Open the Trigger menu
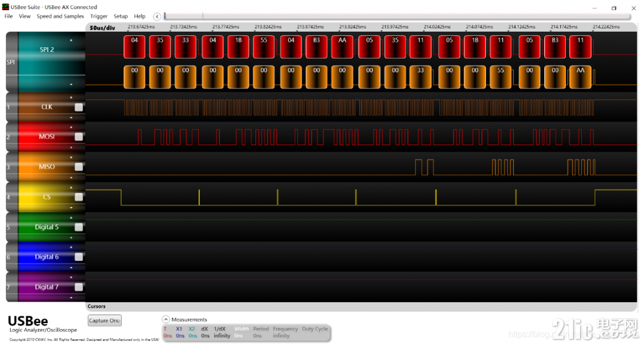The height and width of the screenshot is (344, 644). click(98, 17)
